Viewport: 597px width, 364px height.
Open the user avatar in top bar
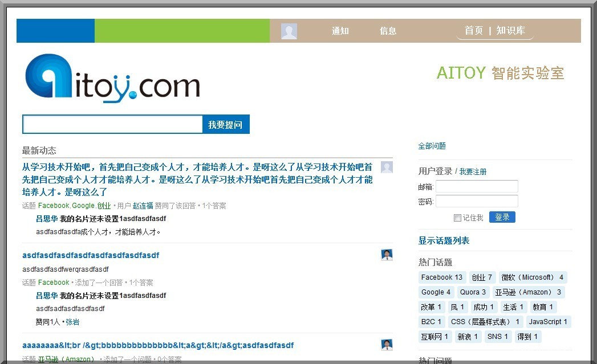[289, 31]
